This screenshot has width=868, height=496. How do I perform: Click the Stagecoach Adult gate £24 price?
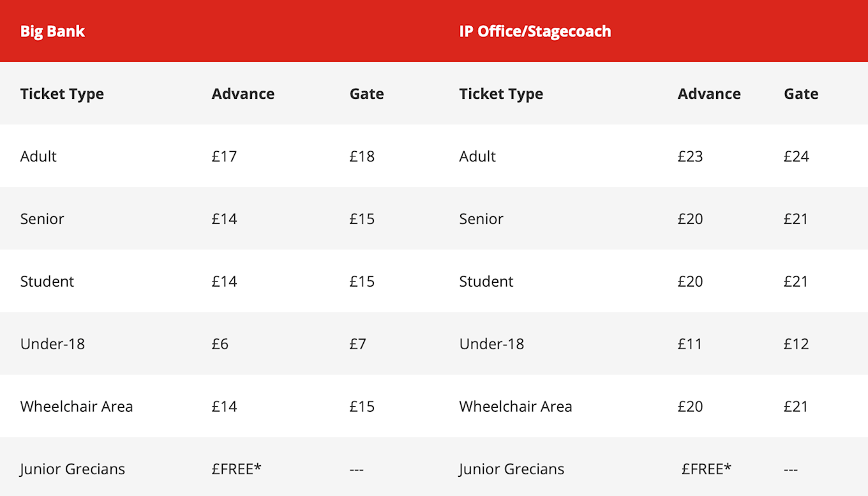[796, 156]
